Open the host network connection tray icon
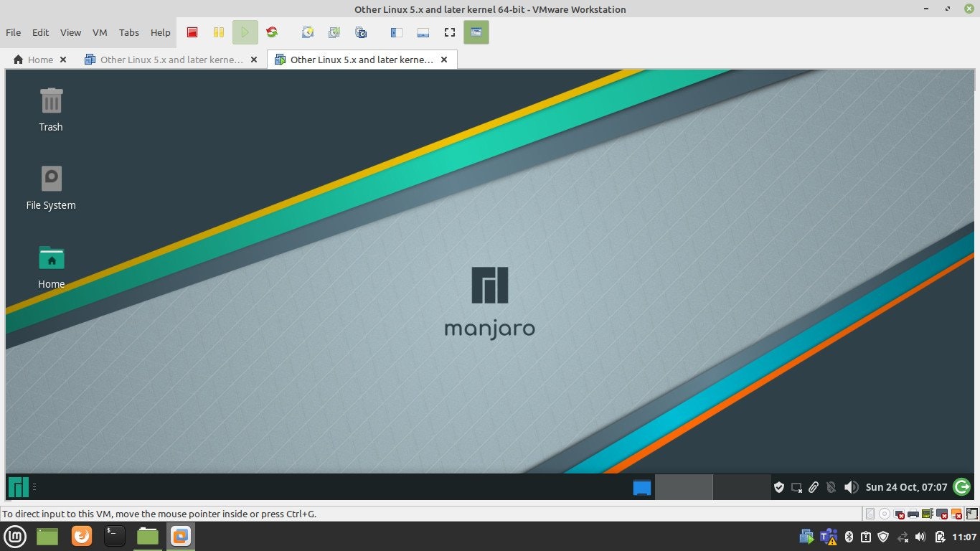Viewport: 980px width, 551px height. tap(903, 537)
